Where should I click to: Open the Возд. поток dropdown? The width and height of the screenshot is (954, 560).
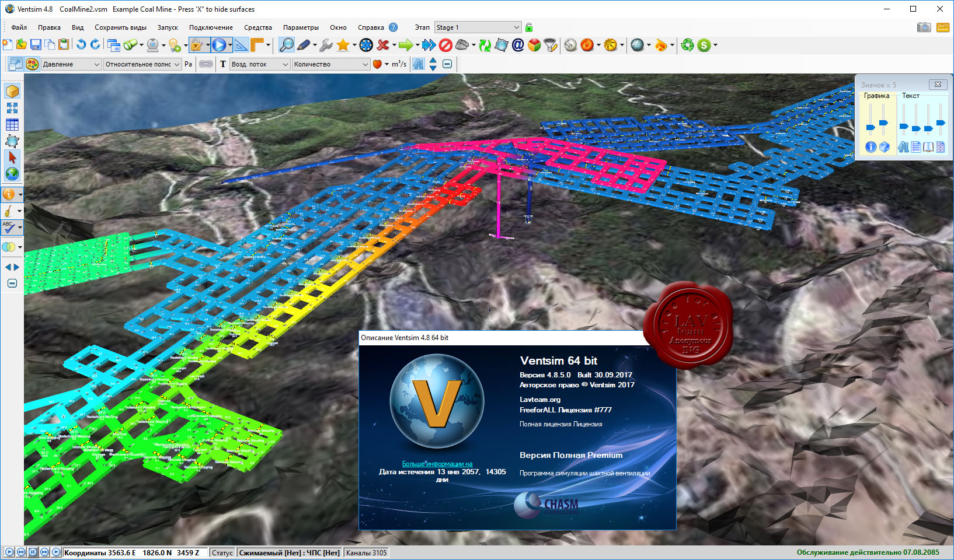point(260,64)
